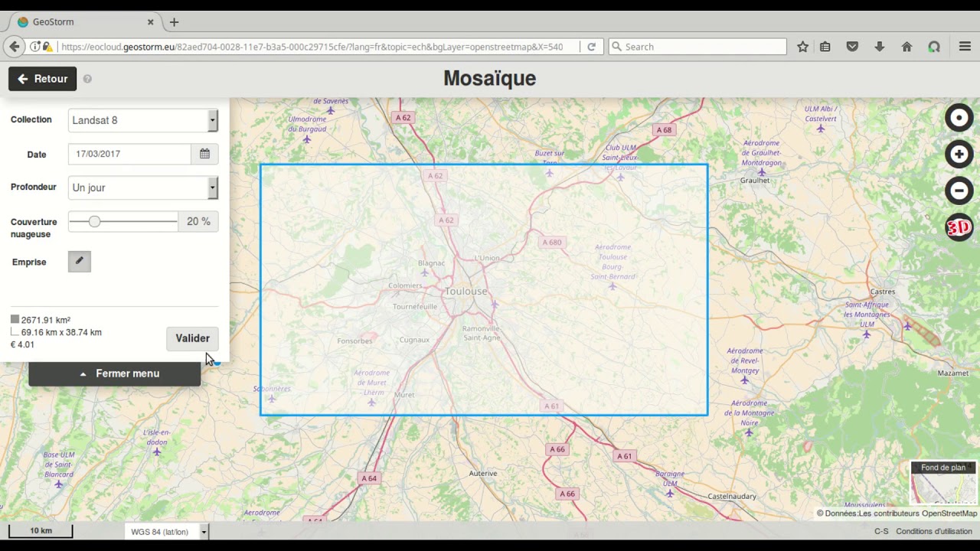Reload the page with refresh icon
The width and height of the screenshot is (980, 551).
coord(591,47)
